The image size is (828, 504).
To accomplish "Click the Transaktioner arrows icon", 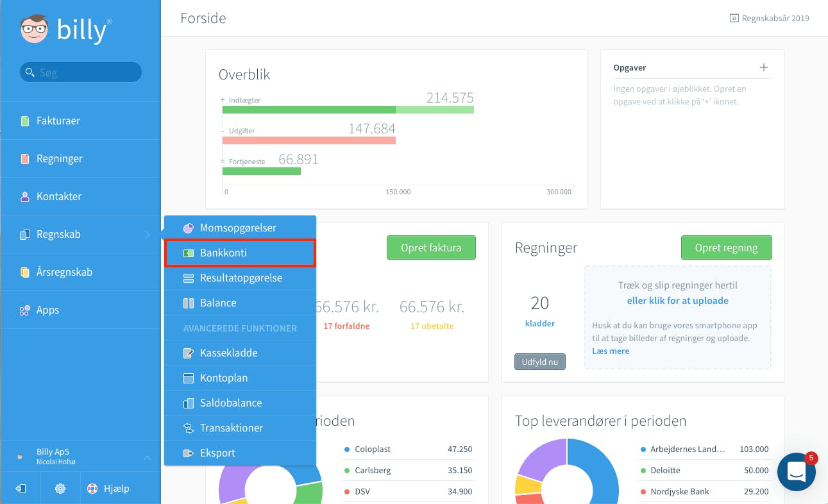I will [x=189, y=428].
